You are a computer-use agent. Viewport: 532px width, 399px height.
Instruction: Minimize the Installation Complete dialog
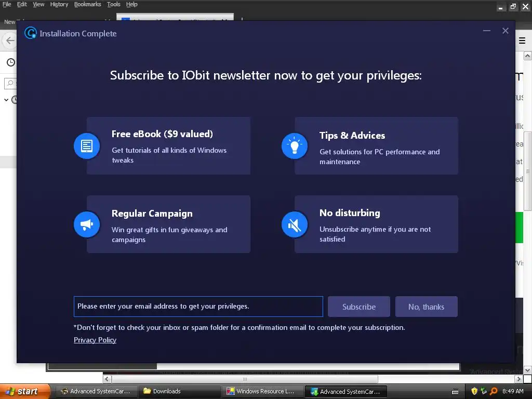point(486,31)
